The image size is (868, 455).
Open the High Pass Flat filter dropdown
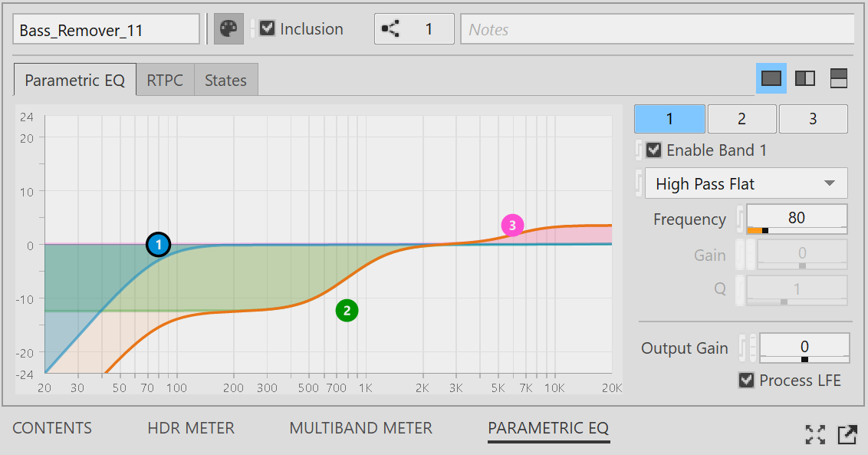click(746, 183)
